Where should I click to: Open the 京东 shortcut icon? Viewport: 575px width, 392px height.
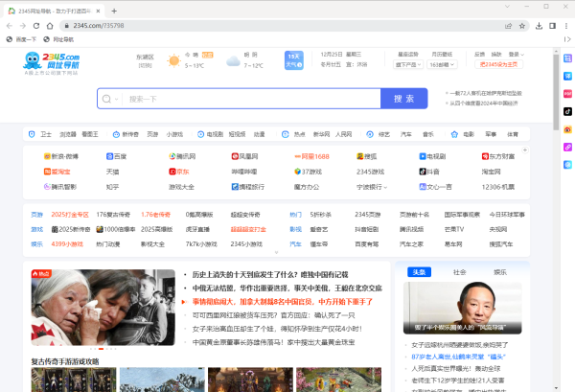(x=172, y=172)
